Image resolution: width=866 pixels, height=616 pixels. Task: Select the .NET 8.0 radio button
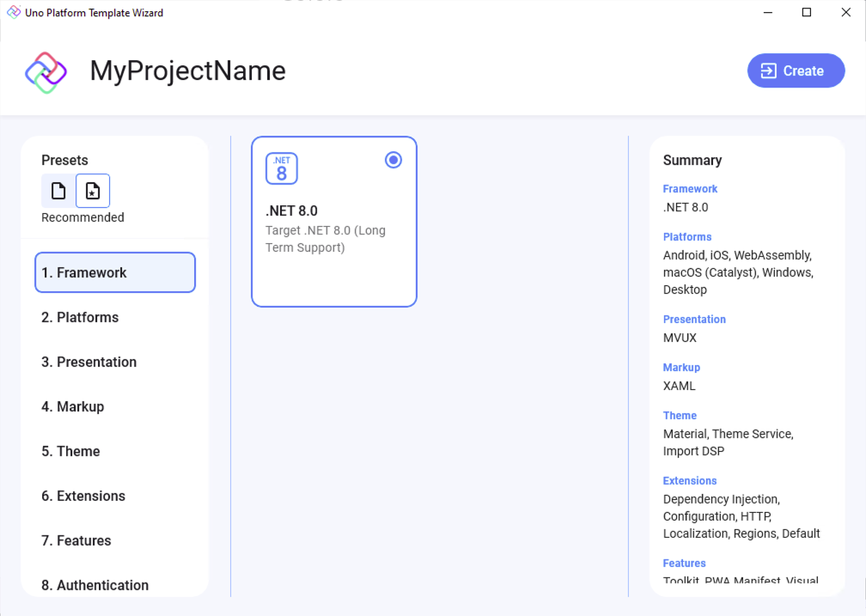tap(393, 159)
